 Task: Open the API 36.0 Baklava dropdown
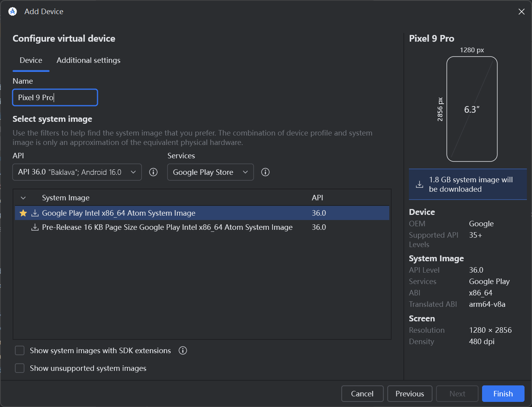pos(77,172)
